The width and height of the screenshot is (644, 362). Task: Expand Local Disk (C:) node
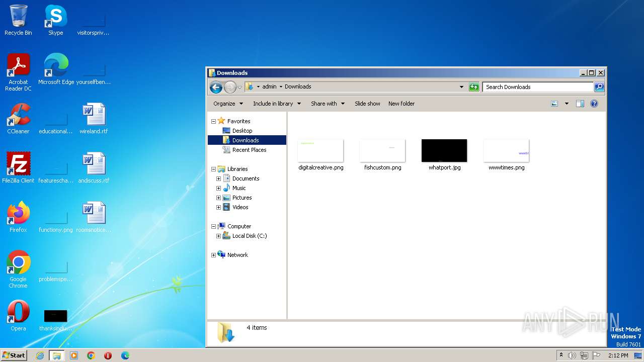pyautogui.click(x=218, y=236)
